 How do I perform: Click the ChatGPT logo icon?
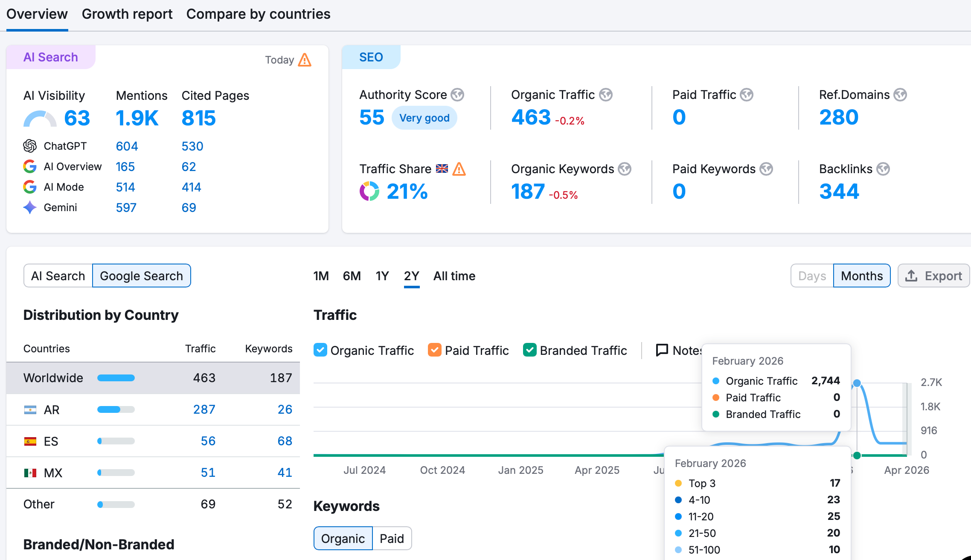click(x=30, y=146)
